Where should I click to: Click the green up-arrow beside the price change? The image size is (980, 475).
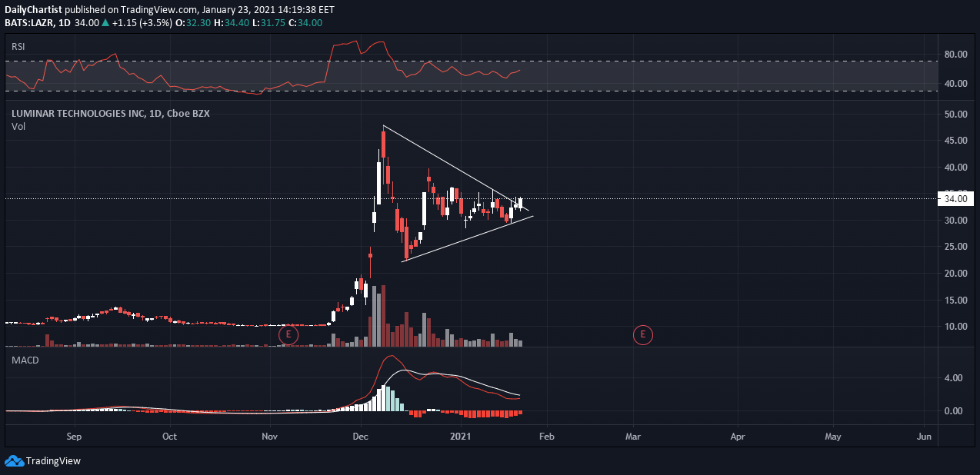105,23
